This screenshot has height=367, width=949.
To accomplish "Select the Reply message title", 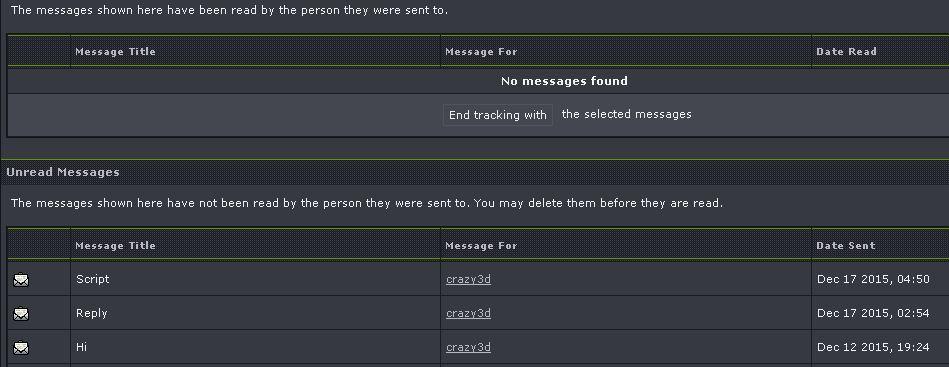I will click(91, 313).
